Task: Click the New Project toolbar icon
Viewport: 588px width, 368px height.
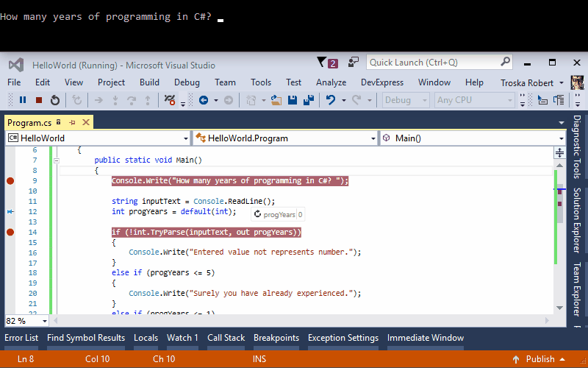Action: [x=251, y=100]
